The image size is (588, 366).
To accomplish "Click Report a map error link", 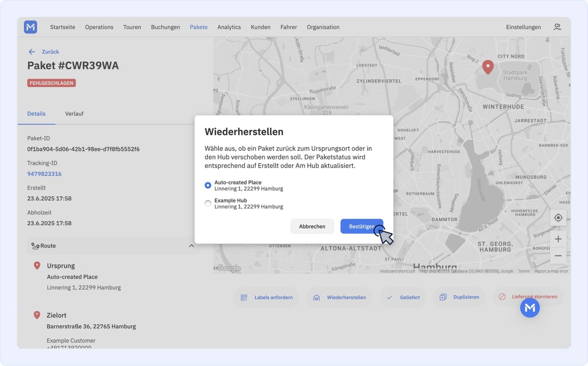I will pos(551,271).
